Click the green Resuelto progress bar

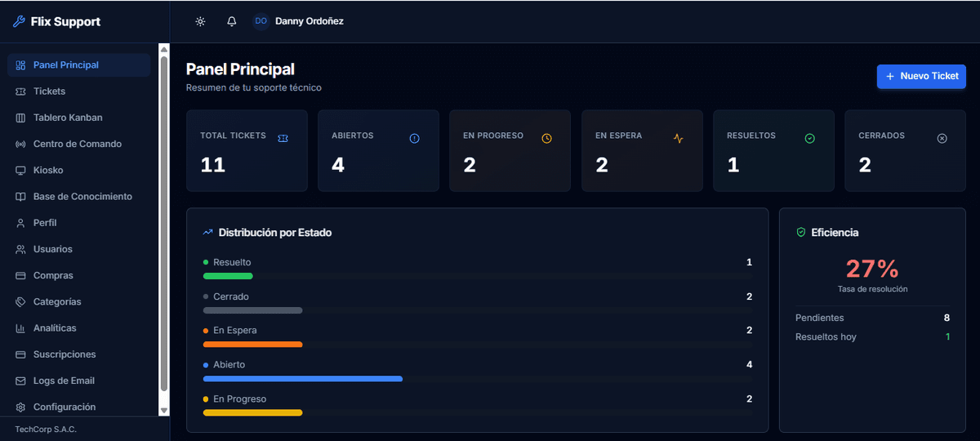(x=228, y=276)
